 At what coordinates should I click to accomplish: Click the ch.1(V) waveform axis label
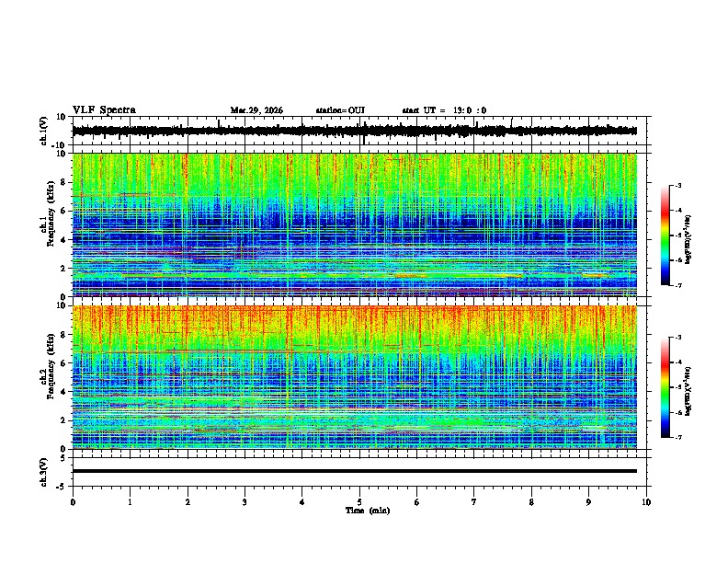(x=43, y=131)
